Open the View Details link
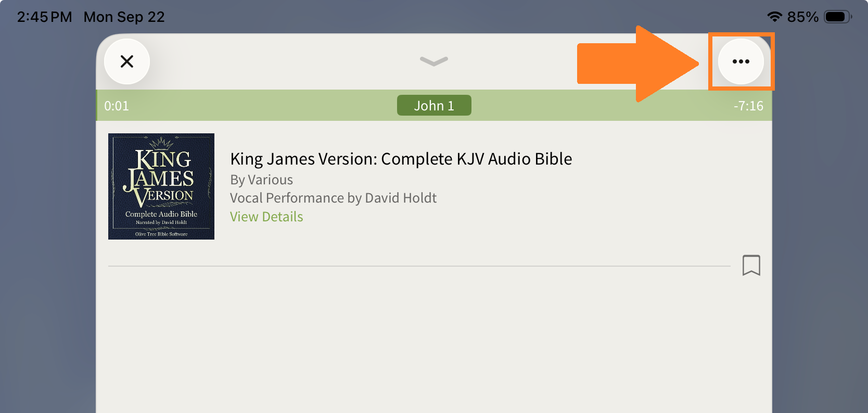Image resolution: width=868 pixels, height=413 pixels. click(266, 217)
